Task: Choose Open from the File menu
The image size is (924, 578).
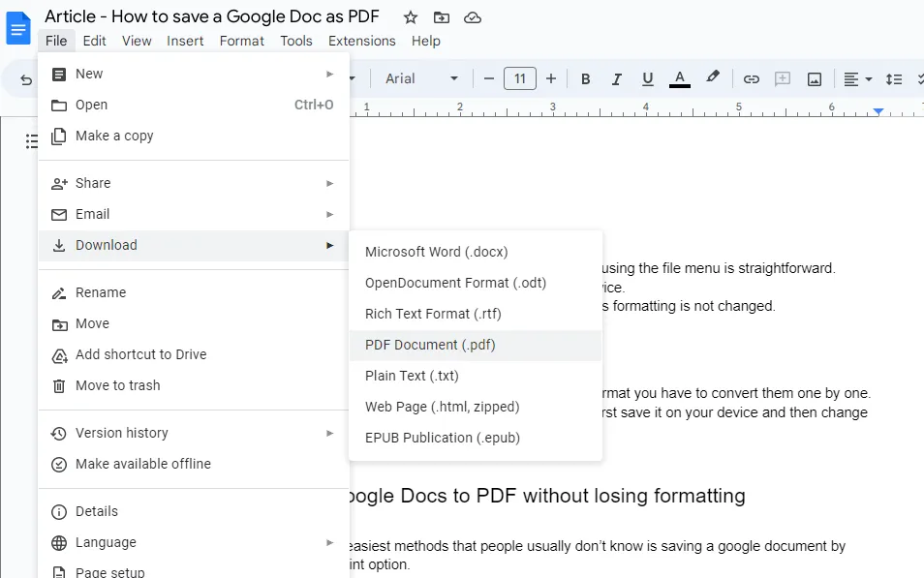Action: click(x=194, y=105)
